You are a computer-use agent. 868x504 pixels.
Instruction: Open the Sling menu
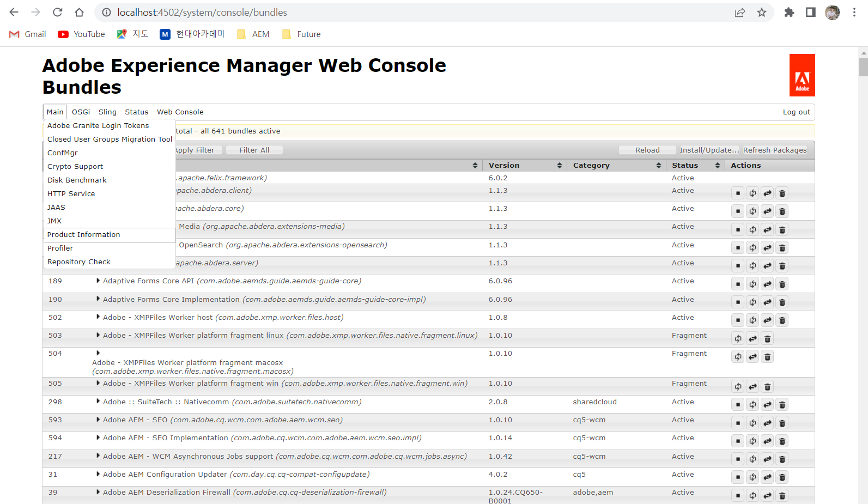[x=107, y=112]
